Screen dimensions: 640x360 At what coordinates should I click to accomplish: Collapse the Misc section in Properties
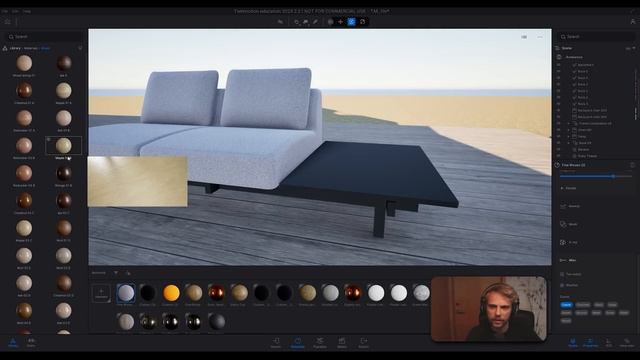click(x=569, y=260)
